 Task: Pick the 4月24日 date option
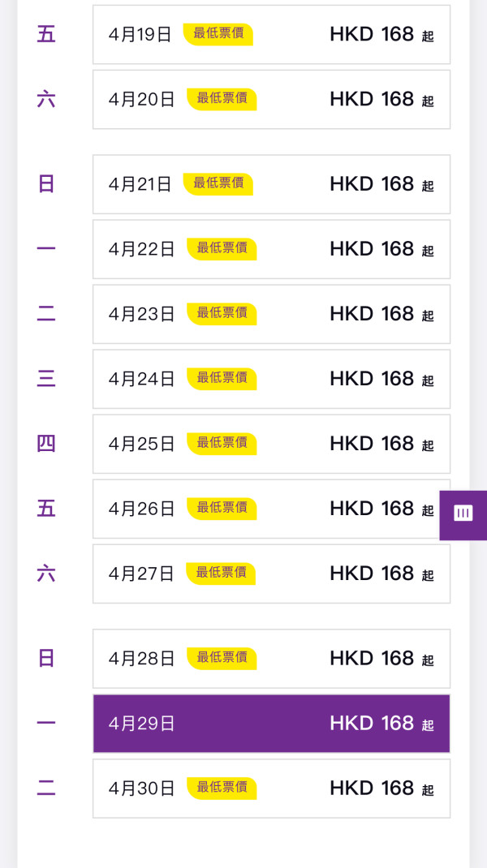tap(271, 379)
